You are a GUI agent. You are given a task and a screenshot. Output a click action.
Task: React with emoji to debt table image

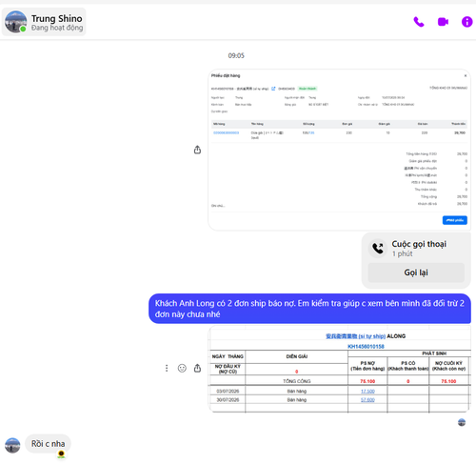tap(182, 368)
